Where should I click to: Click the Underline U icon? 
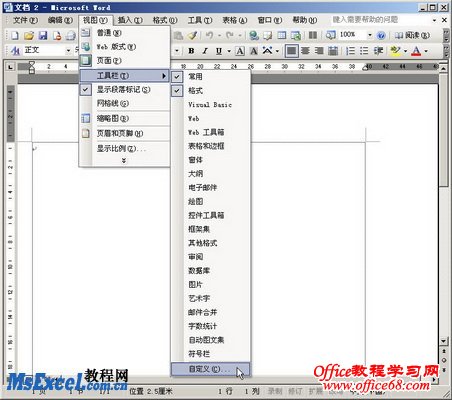pos(219,51)
